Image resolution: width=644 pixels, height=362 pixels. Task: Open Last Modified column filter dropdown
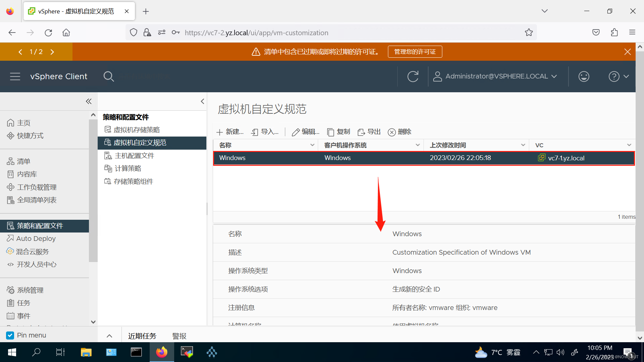coord(523,145)
